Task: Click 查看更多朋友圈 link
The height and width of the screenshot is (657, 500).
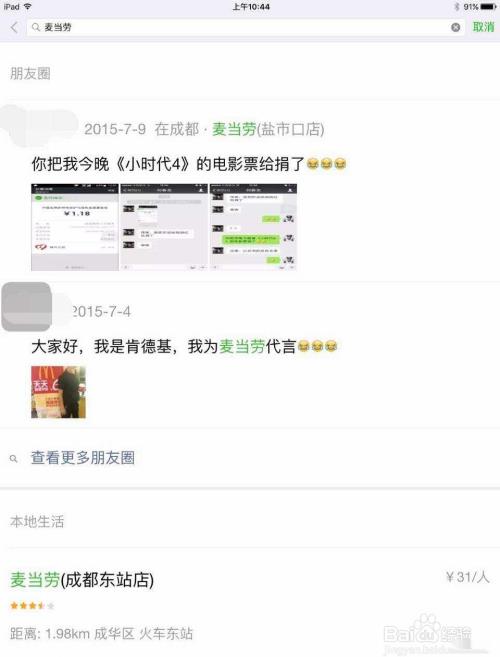Action: [83, 458]
